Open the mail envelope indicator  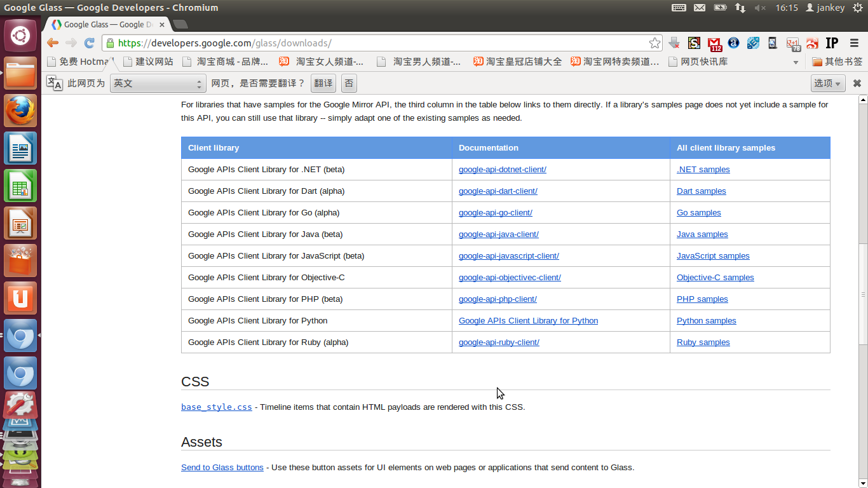click(x=699, y=8)
